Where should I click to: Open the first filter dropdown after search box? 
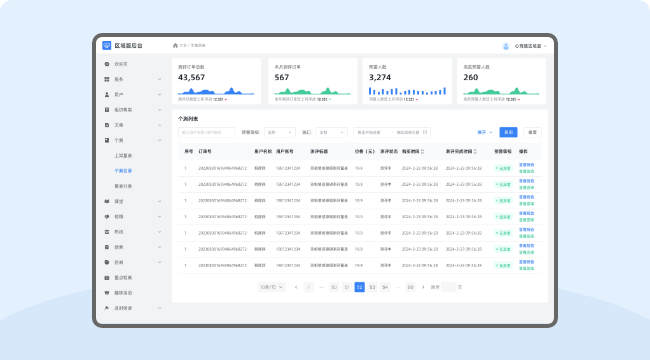[x=280, y=132]
